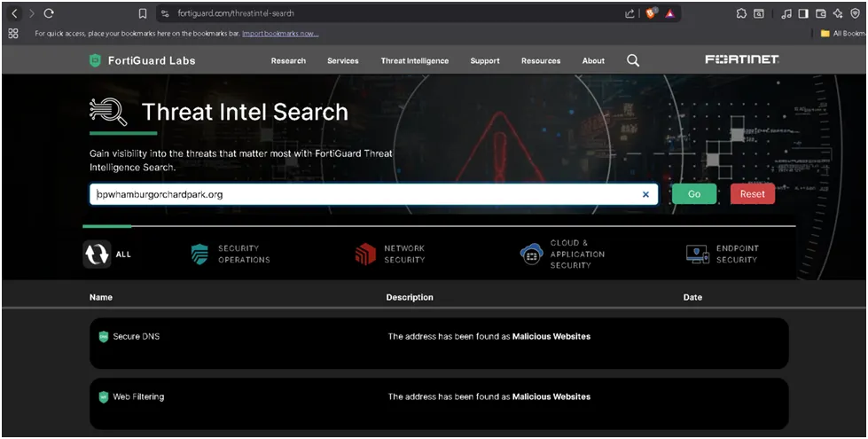Click the Name column header
The image size is (868, 439).
[x=101, y=297]
